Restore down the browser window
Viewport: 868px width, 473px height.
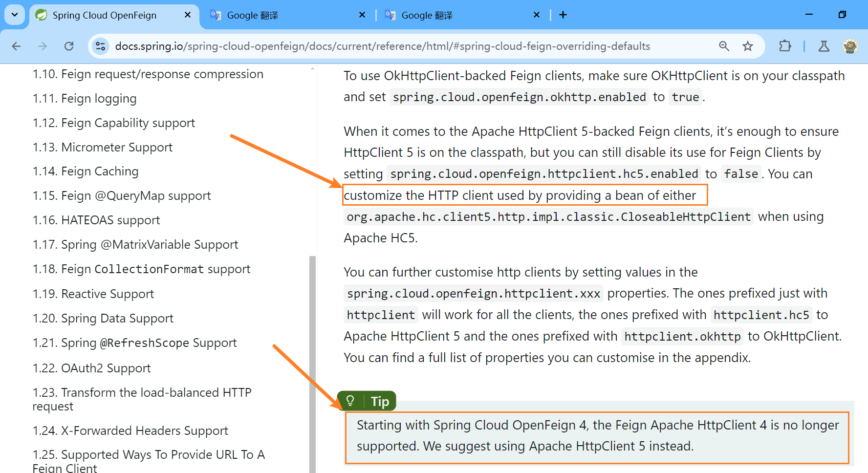pos(842,15)
